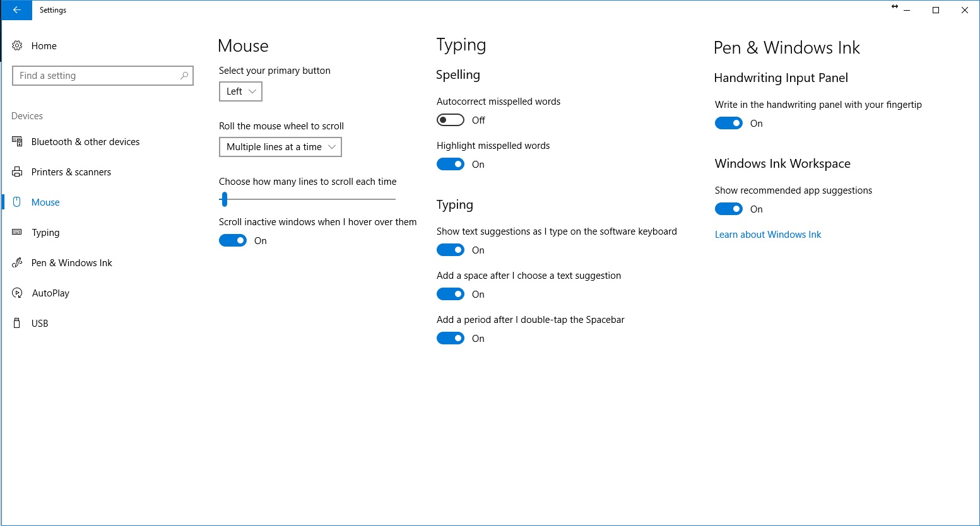Click the Windows Ink Workspace heading
The image size is (980, 526).
click(x=782, y=163)
